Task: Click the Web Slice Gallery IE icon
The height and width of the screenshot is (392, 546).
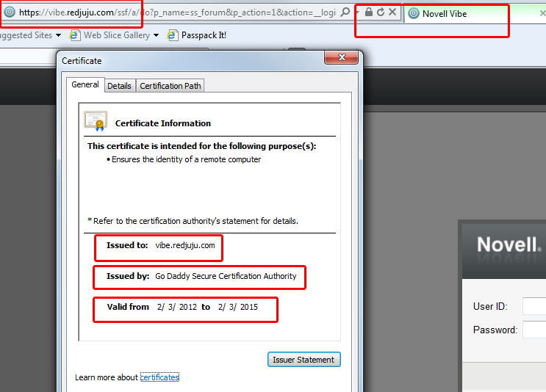Action: tap(74, 35)
